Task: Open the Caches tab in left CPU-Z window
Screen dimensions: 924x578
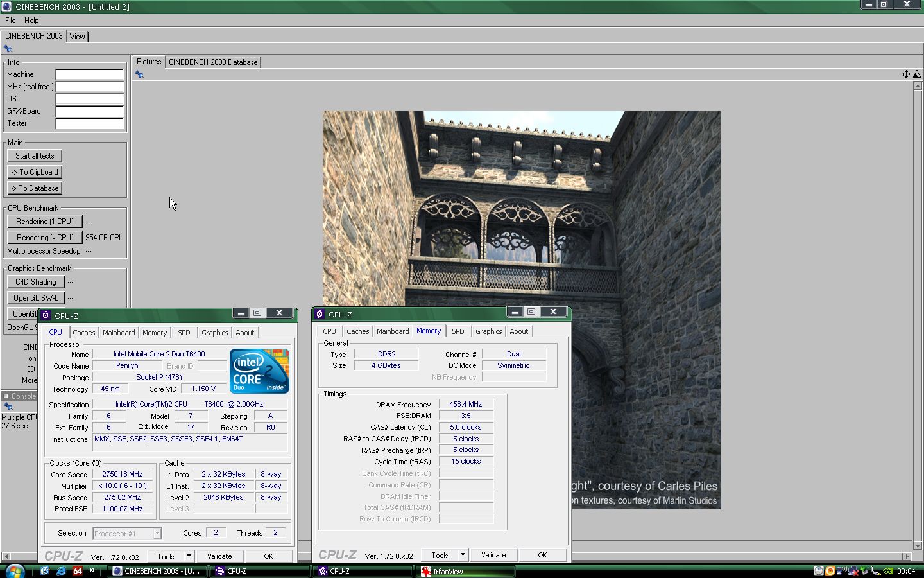Action: tap(83, 333)
